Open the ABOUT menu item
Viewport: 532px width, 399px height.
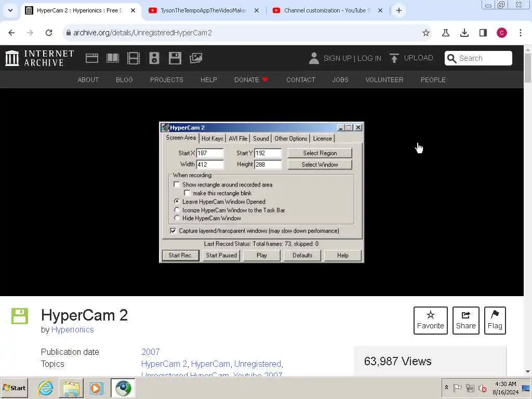pyautogui.click(x=88, y=79)
